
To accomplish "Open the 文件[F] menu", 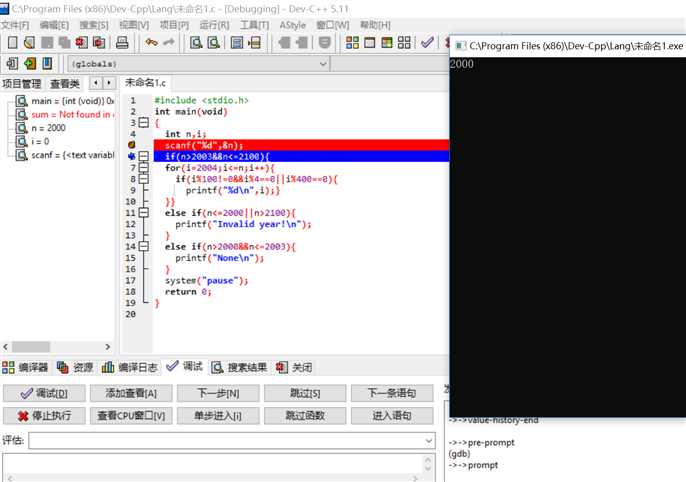I will point(15,25).
